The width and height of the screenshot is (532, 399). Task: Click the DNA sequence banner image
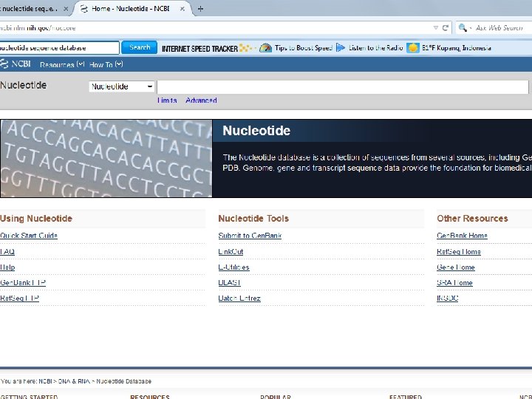(x=106, y=158)
